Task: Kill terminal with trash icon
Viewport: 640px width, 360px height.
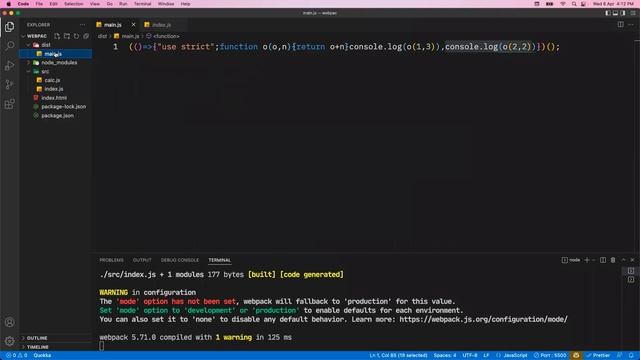Action: 613,260
